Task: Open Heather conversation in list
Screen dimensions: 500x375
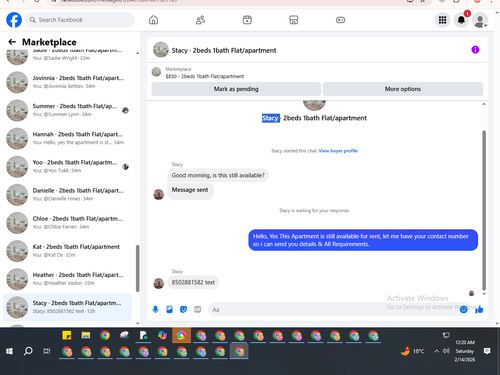Action: coord(67,279)
